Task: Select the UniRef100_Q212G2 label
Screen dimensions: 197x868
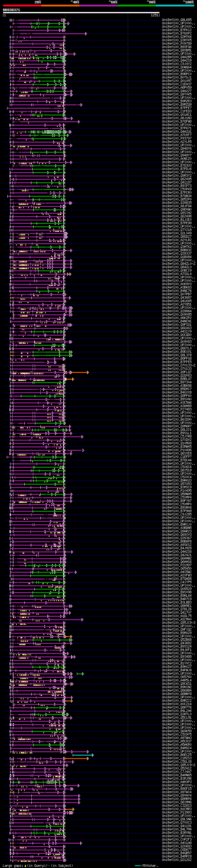Action: [x=177, y=860]
